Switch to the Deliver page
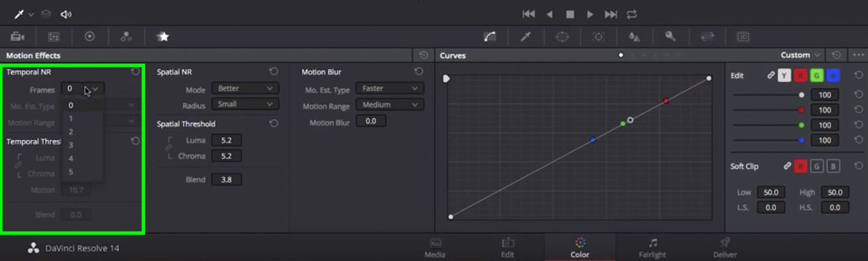 724,248
